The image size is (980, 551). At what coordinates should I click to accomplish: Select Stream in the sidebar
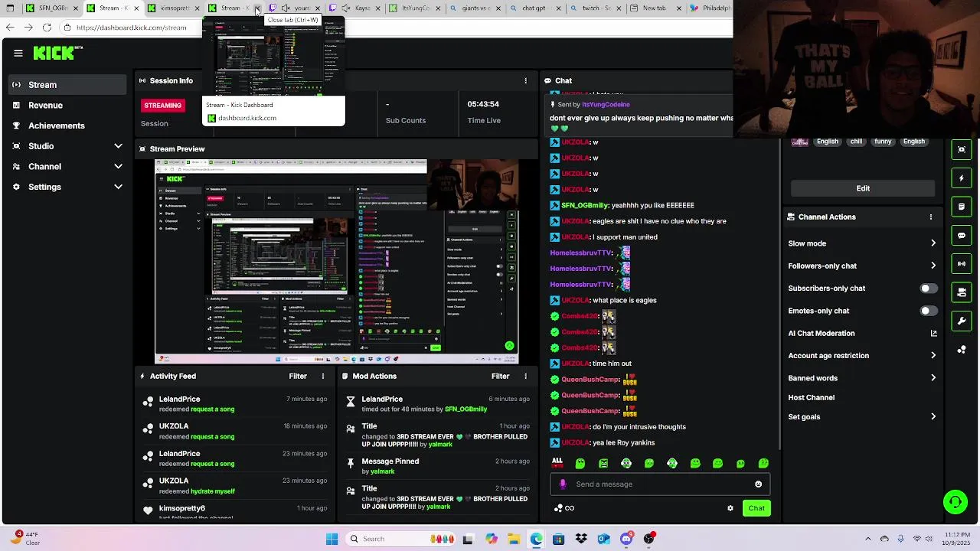tap(67, 85)
